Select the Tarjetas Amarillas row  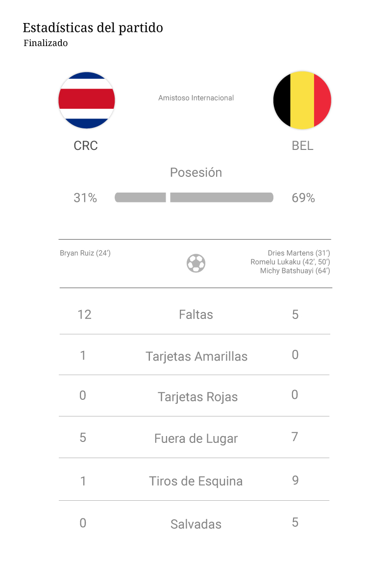tap(196, 356)
